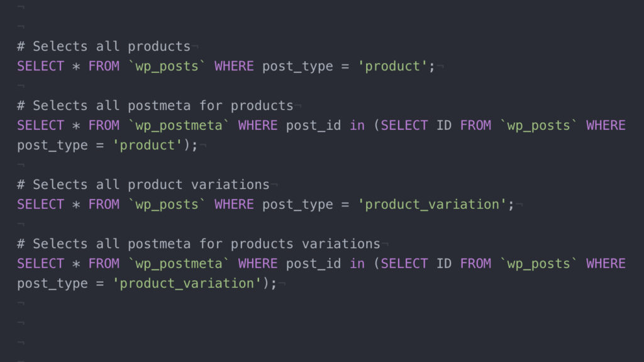Click `wp_posts` inside the second query's subquery
The image size is (644, 362).
[539, 125]
